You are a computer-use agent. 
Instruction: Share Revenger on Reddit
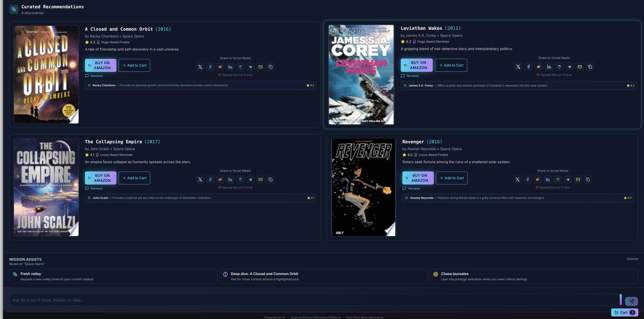coord(537,179)
